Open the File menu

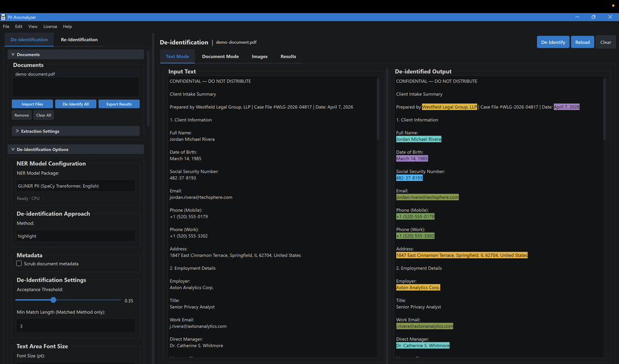(6, 27)
